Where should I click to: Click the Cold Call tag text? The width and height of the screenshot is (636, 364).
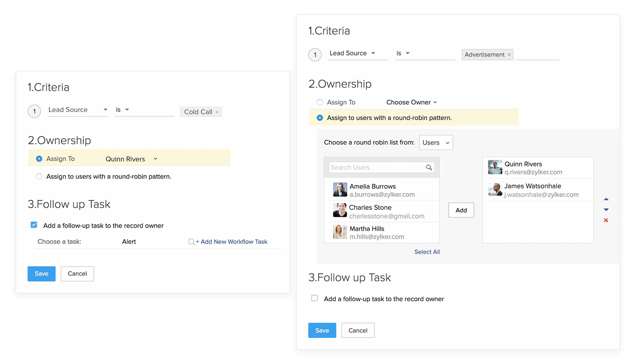[x=198, y=112]
